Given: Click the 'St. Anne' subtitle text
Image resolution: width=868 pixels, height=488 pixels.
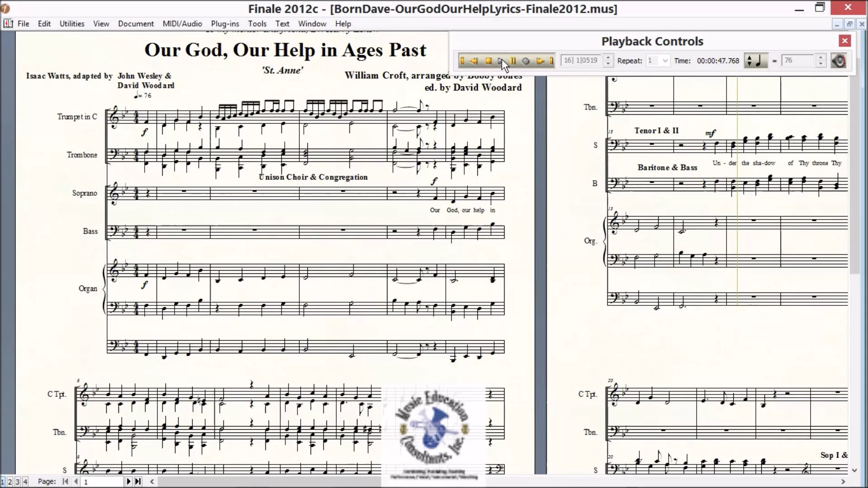Looking at the screenshot, I should click(x=282, y=70).
